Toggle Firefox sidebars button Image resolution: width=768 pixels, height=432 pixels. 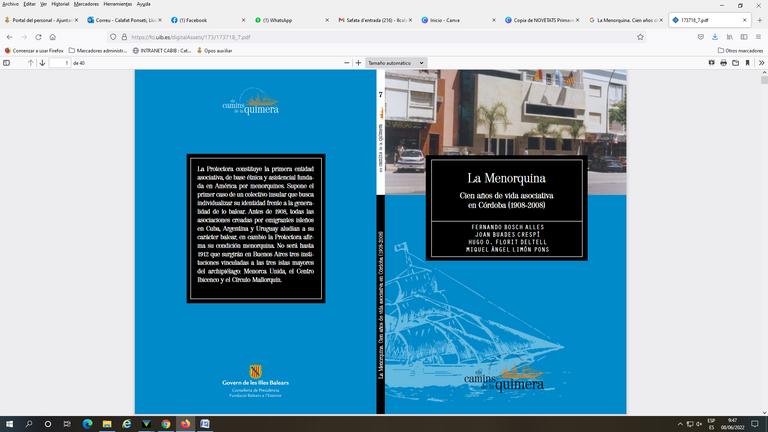tap(744, 37)
